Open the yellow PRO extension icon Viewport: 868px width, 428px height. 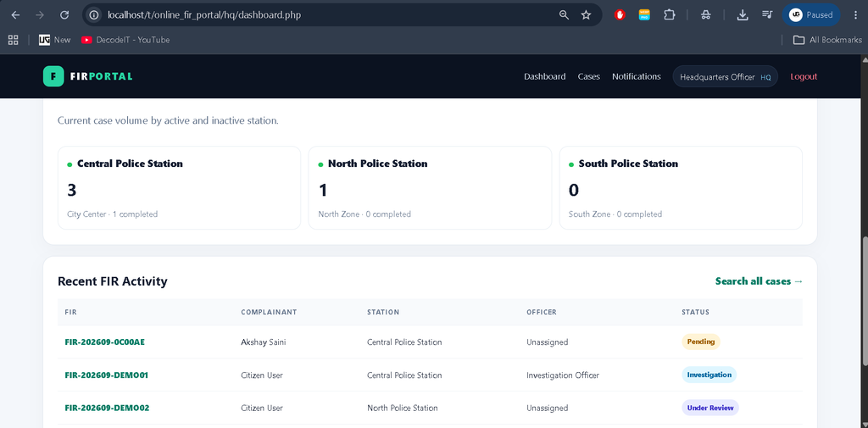point(644,15)
